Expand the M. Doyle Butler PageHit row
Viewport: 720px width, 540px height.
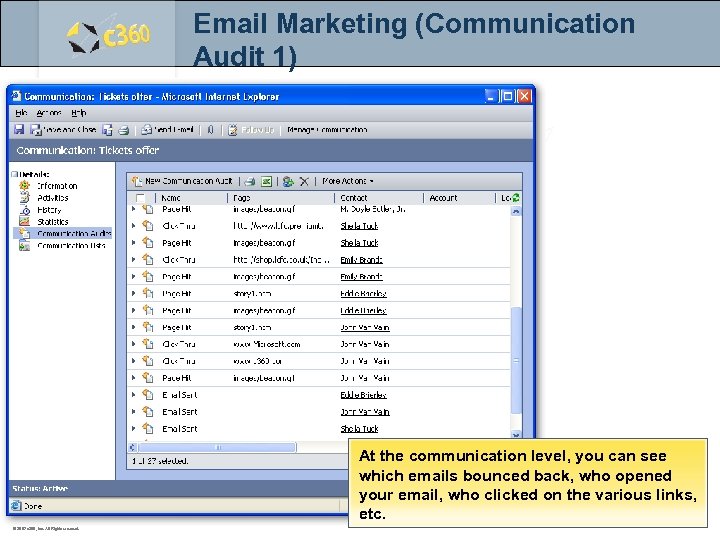click(x=134, y=209)
